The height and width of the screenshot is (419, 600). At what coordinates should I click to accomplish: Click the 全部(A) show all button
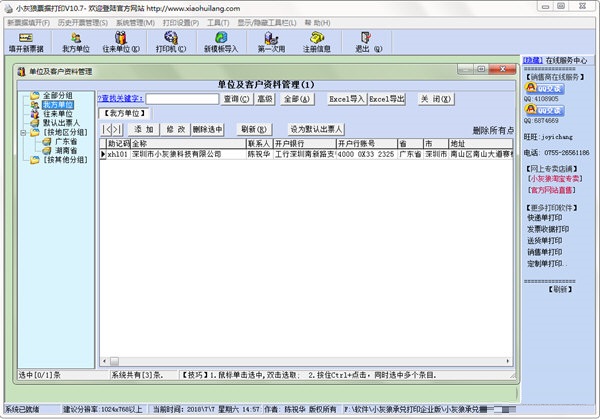point(297,99)
